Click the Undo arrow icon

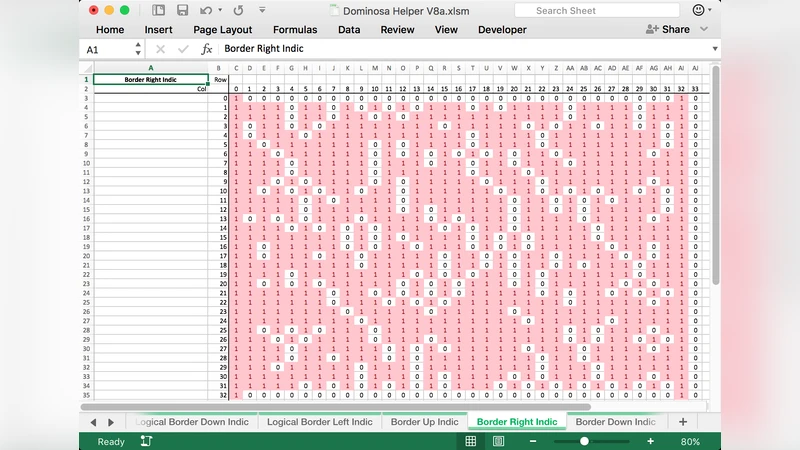[204, 10]
